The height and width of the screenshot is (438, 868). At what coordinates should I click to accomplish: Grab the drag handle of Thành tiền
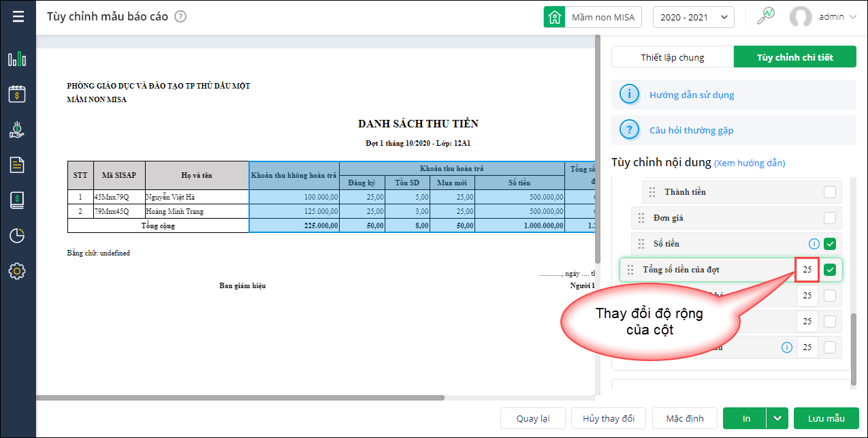tap(652, 192)
